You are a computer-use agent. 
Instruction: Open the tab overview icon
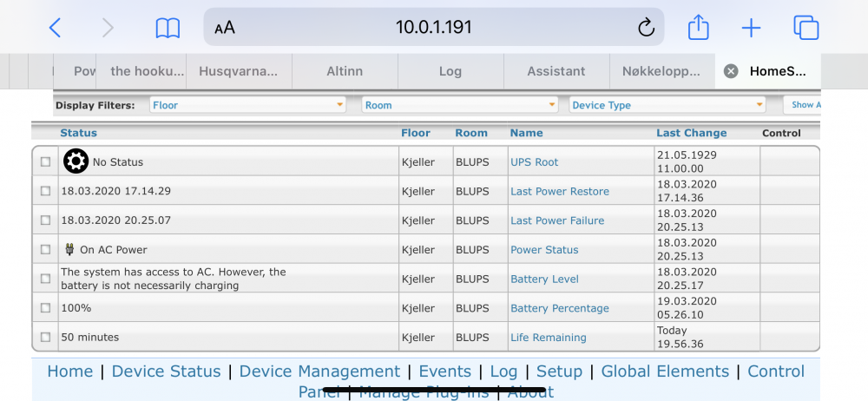pyautogui.click(x=806, y=28)
